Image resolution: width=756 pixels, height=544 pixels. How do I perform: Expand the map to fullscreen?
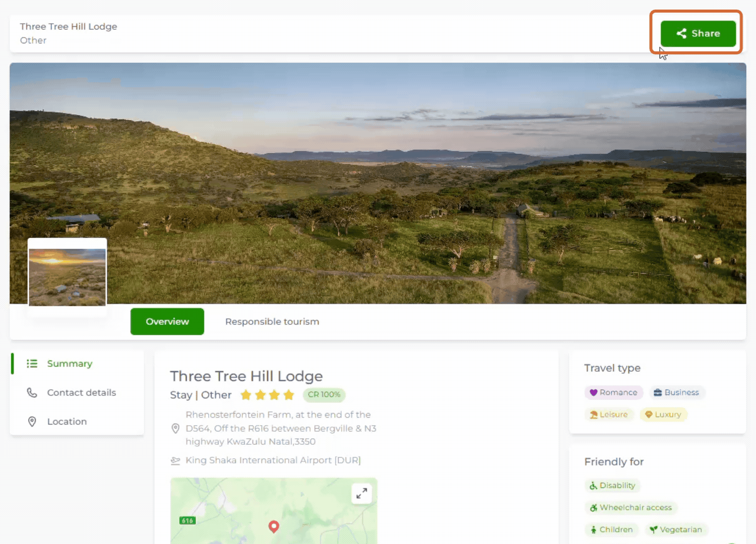(x=361, y=494)
